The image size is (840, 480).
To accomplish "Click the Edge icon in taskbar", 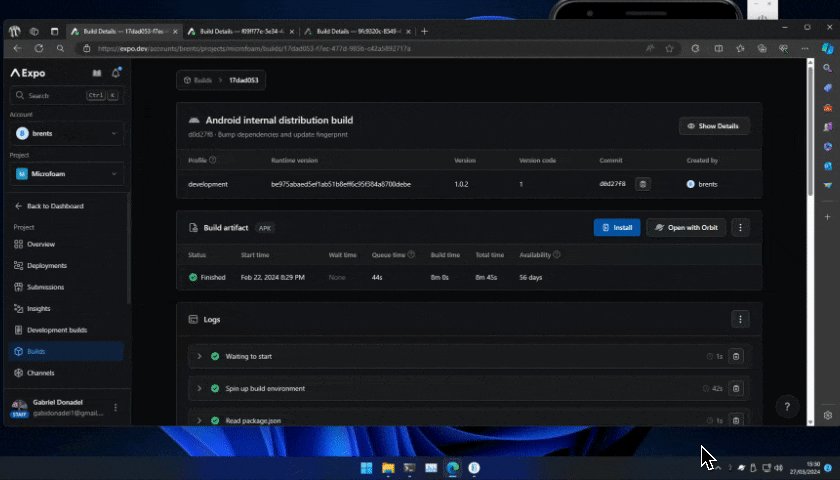I will pos(453,468).
